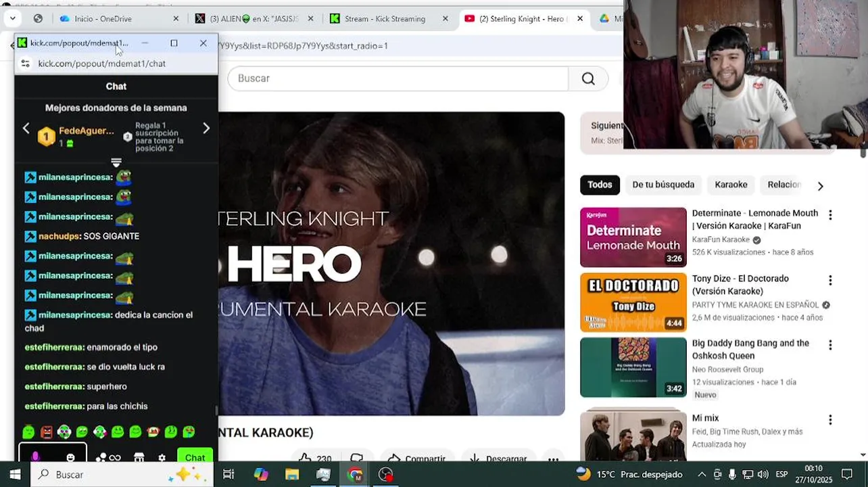Close the Stream - Kick Streaming tab
This screenshot has height=487, width=868.
point(445,19)
